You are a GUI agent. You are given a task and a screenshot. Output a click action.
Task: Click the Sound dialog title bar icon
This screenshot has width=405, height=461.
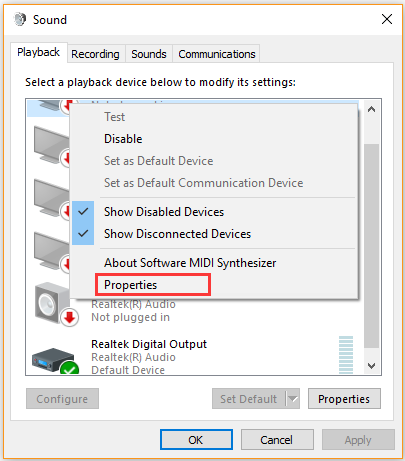pyautogui.click(x=20, y=19)
